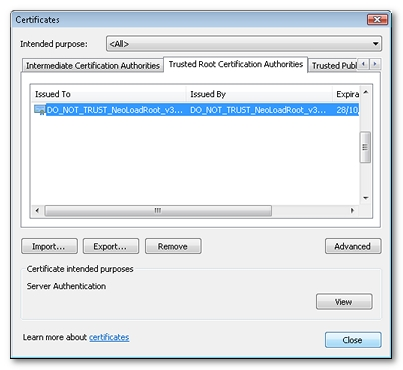Click the list's vertical scroll up arrow
403x370 pixels.
(x=366, y=92)
